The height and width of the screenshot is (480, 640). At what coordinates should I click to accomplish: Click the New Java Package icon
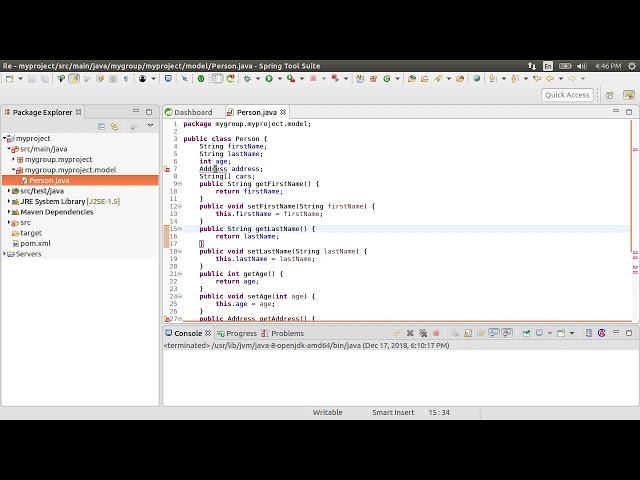373,78
